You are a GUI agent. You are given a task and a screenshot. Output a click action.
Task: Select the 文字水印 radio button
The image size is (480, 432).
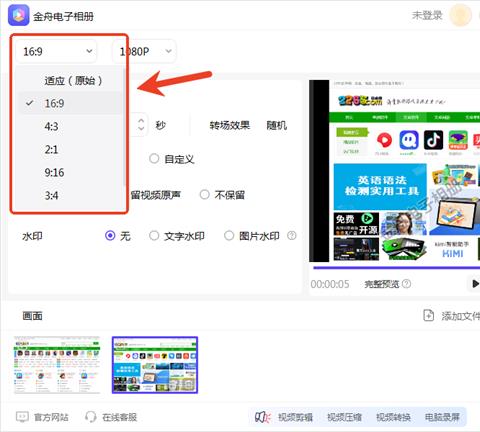154,236
